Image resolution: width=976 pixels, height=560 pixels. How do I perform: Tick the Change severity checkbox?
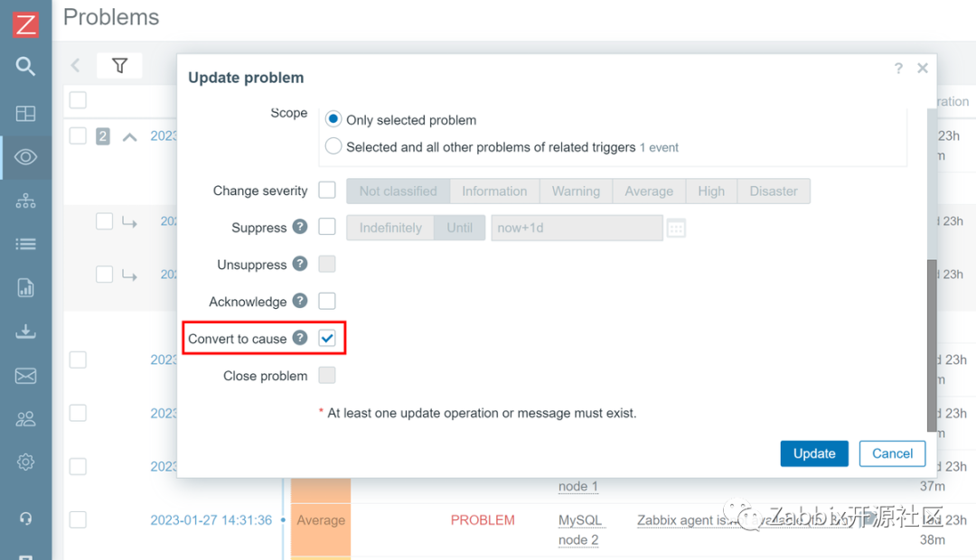[327, 191]
